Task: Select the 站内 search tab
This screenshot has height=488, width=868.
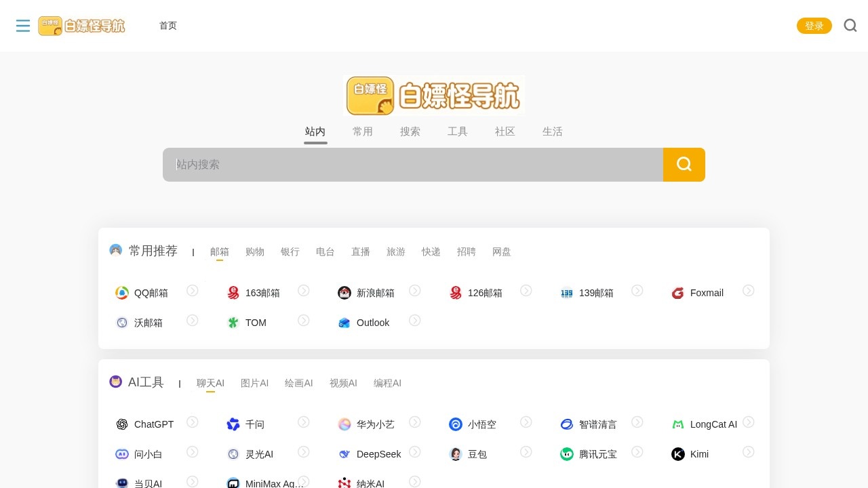Action: click(x=315, y=131)
